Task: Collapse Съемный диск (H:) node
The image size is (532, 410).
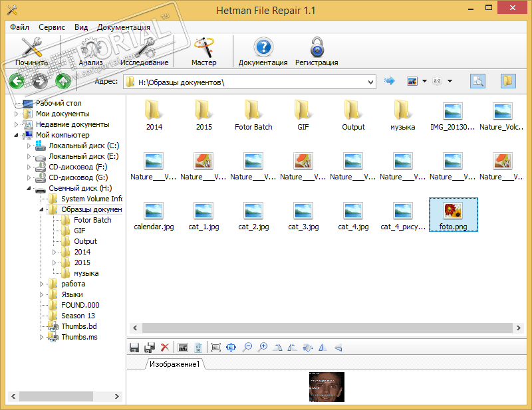Action: pos(29,188)
